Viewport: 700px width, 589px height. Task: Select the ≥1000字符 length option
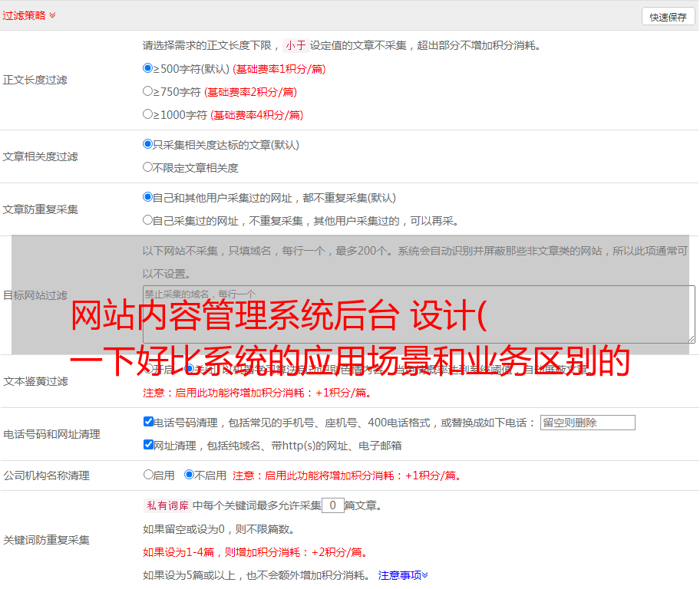[148, 114]
